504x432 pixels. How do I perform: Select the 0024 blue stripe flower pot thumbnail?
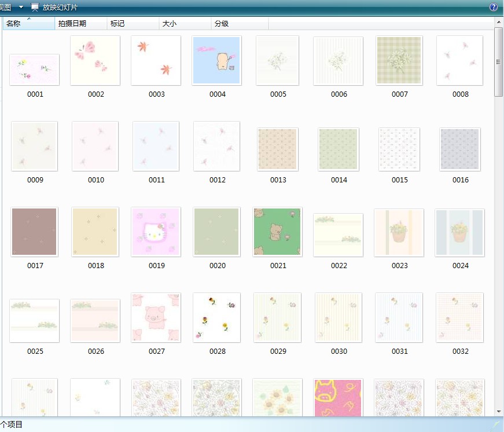coord(459,233)
